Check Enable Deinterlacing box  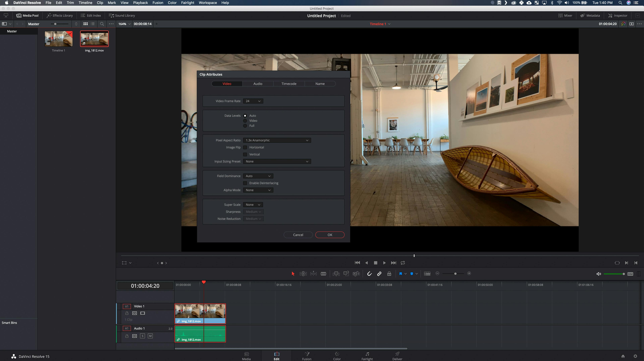245,183
